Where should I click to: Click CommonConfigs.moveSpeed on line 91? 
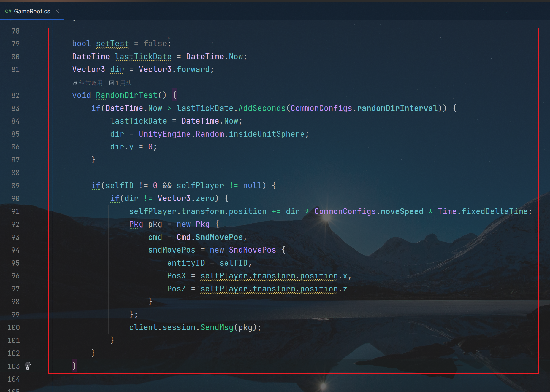(369, 211)
